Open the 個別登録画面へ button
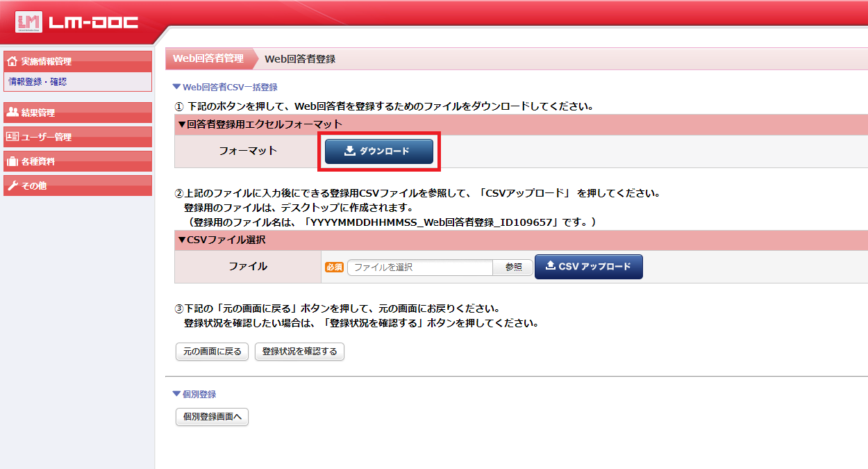This screenshot has height=469, width=868. pyautogui.click(x=212, y=417)
